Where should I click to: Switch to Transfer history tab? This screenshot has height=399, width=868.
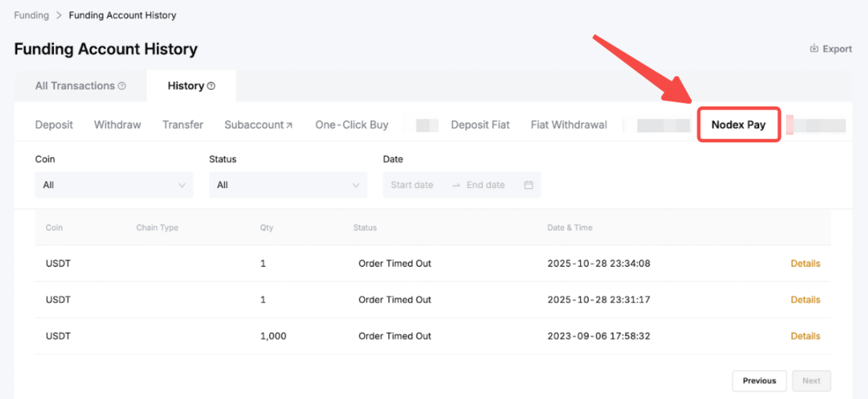point(183,124)
